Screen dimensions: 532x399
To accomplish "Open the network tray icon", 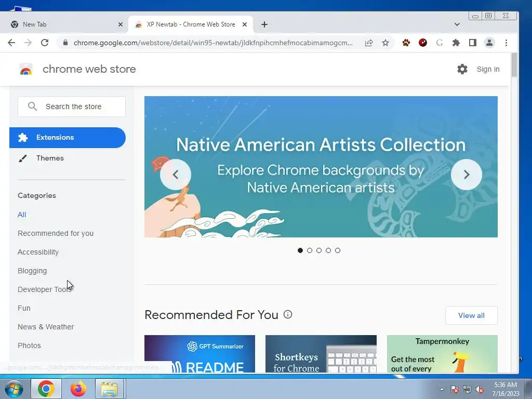I will pyautogui.click(x=467, y=390).
